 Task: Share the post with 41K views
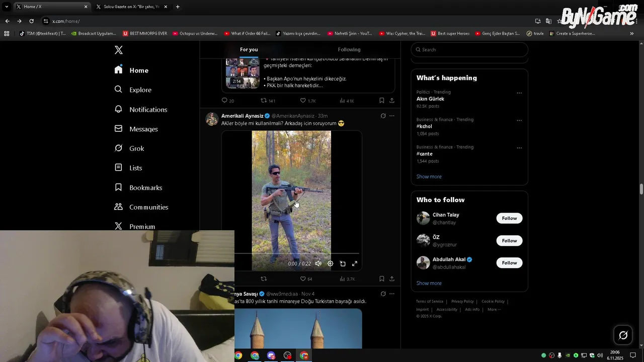(x=392, y=101)
